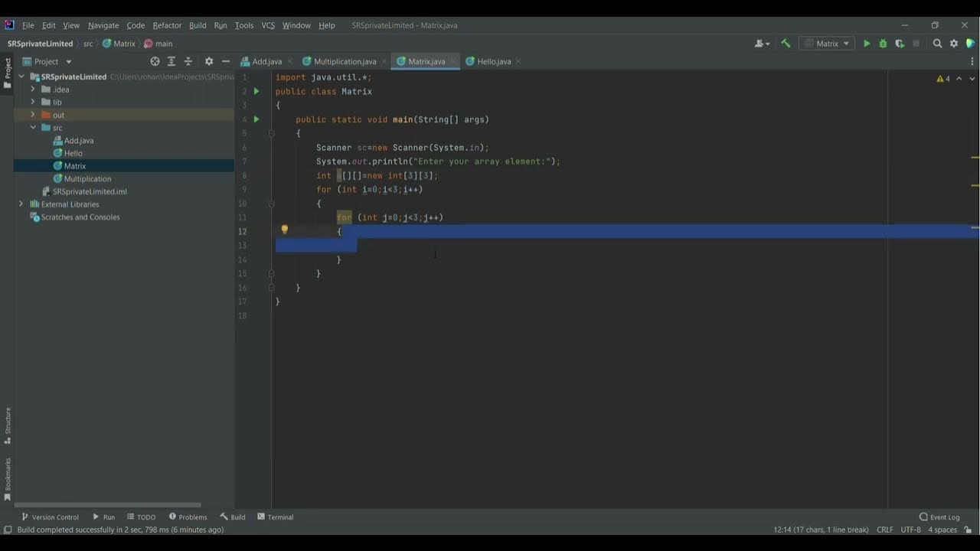Image resolution: width=980 pixels, height=551 pixels.
Task: Open IDE settings gear in top toolbar
Action: [954, 44]
